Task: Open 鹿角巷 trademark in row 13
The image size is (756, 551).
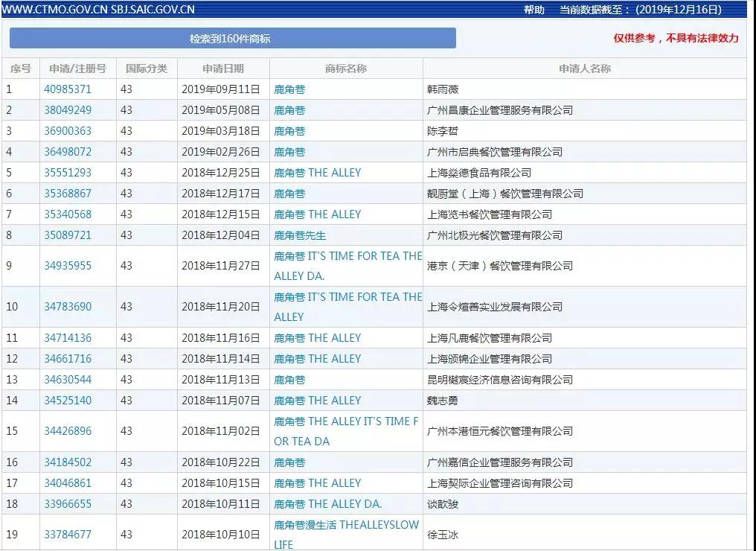Action: tap(289, 380)
